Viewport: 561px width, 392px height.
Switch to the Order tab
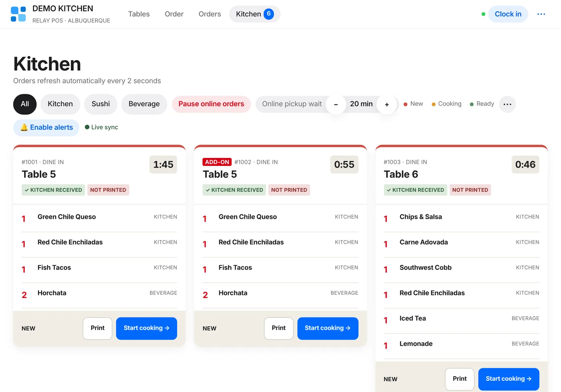click(174, 14)
